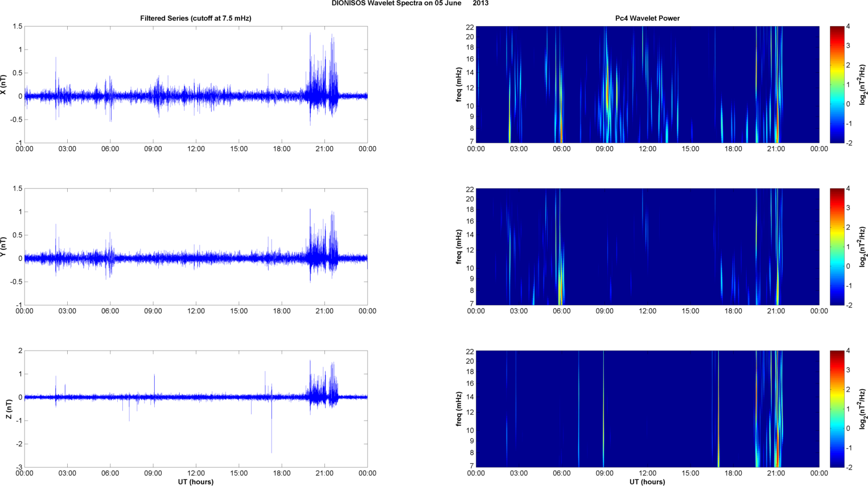
Task: Select the Filtered Series plot title
Action: [x=195, y=18]
